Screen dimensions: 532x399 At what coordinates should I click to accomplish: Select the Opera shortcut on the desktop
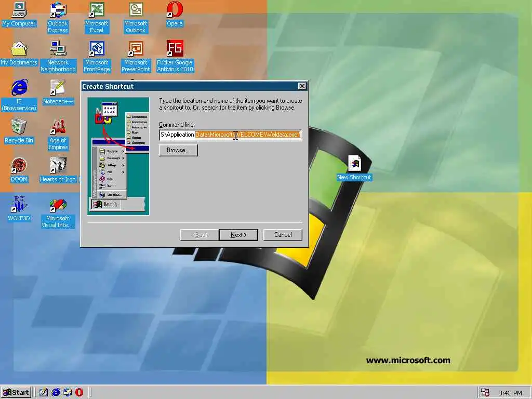(x=175, y=14)
